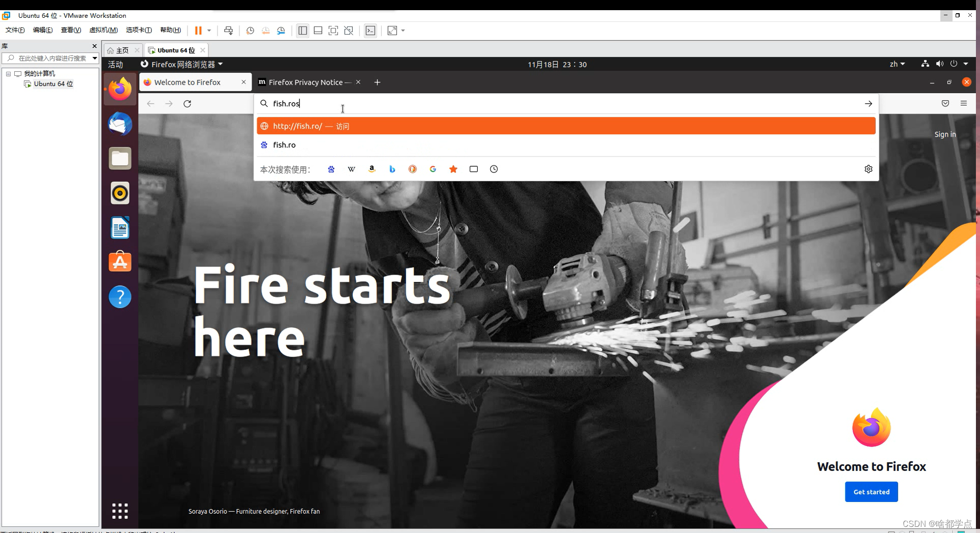The width and height of the screenshot is (980, 533).
Task: Search this time with DuckDuckGo icon
Action: (x=412, y=169)
